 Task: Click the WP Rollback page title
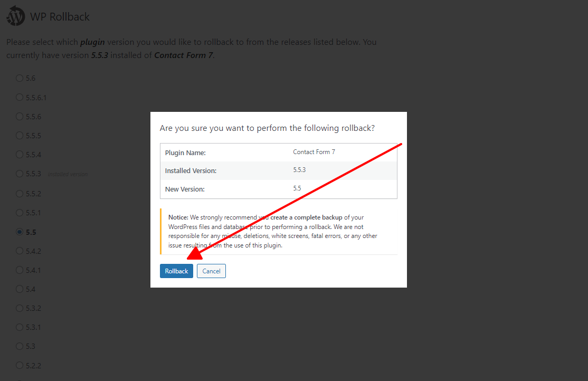[x=60, y=17]
